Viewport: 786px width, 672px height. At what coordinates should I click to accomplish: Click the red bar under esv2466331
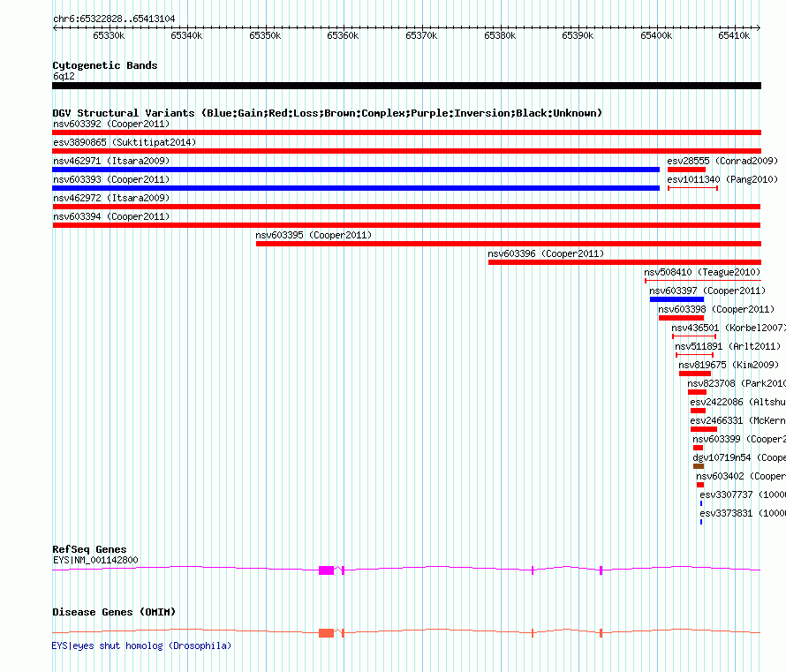(704, 429)
